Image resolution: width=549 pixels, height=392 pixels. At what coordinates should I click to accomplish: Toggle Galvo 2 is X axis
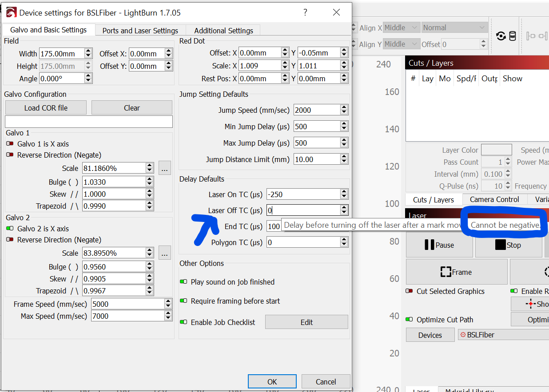pos(10,229)
